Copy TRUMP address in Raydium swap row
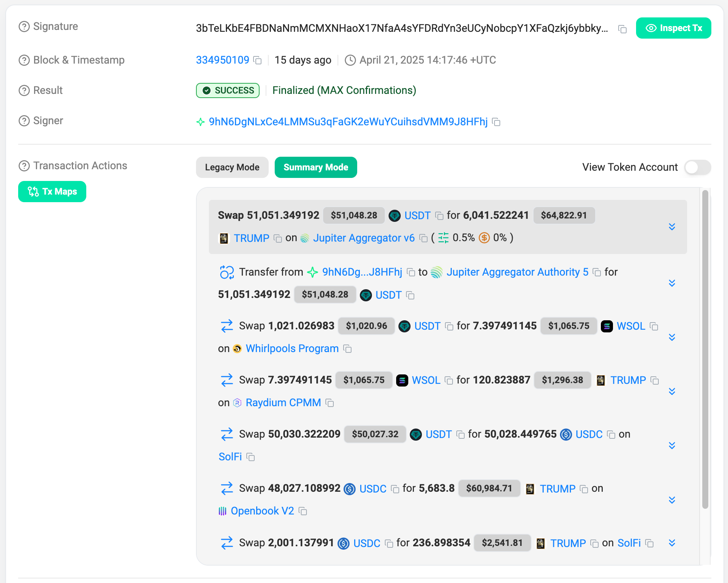728x583 pixels. point(655,380)
